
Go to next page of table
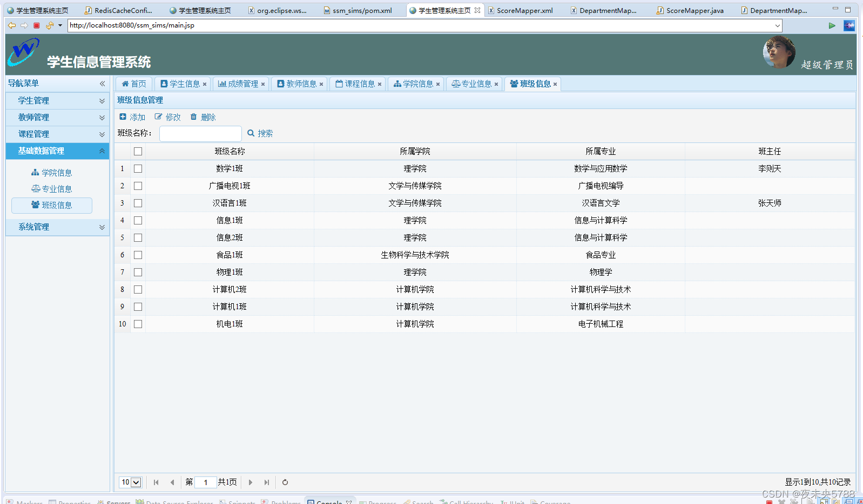pyautogui.click(x=251, y=482)
